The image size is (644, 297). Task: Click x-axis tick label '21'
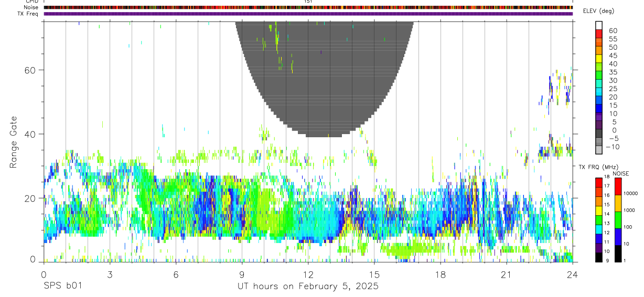click(507, 274)
